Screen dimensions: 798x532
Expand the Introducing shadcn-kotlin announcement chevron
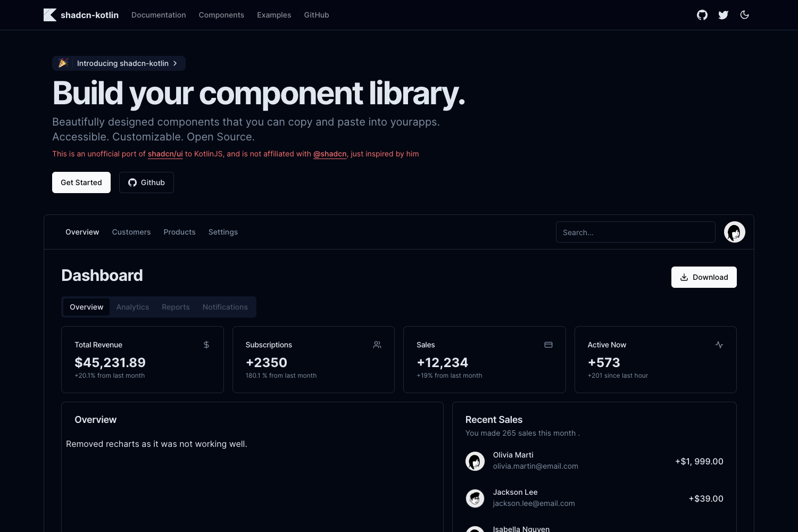(x=175, y=63)
